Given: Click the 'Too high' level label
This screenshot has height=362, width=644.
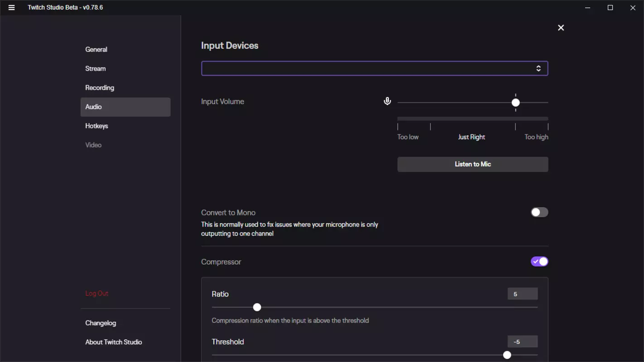Looking at the screenshot, I should (x=536, y=137).
